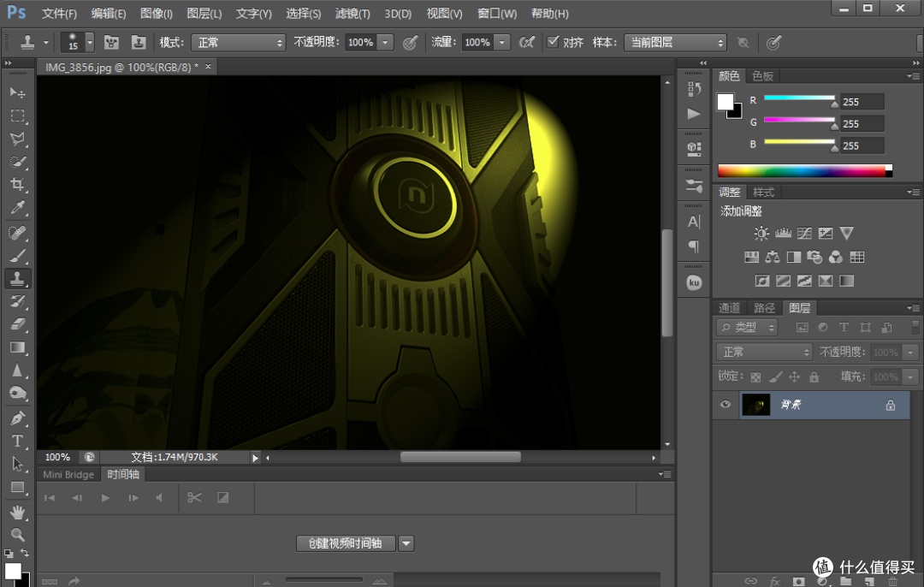The image size is (924, 587).
Task: Select the Eyedropper tool
Action: point(18,207)
